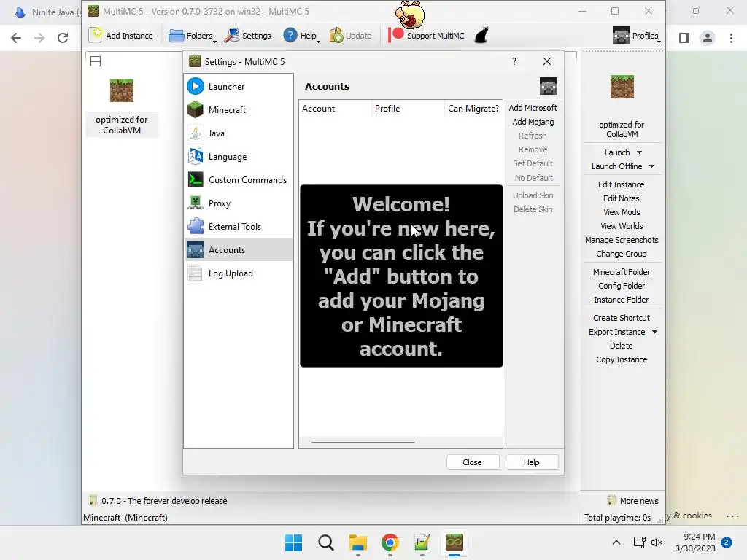
Task: Click Copy Instance
Action: coord(622,359)
